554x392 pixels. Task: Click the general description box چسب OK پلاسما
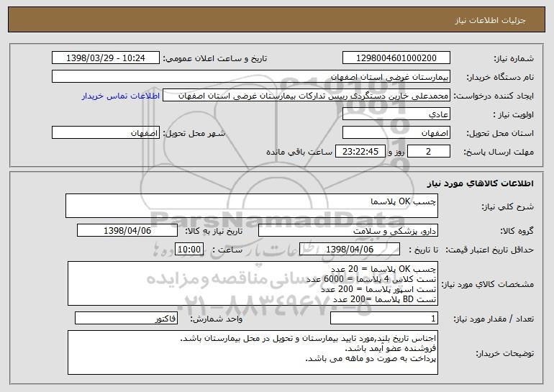tap(252, 206)
